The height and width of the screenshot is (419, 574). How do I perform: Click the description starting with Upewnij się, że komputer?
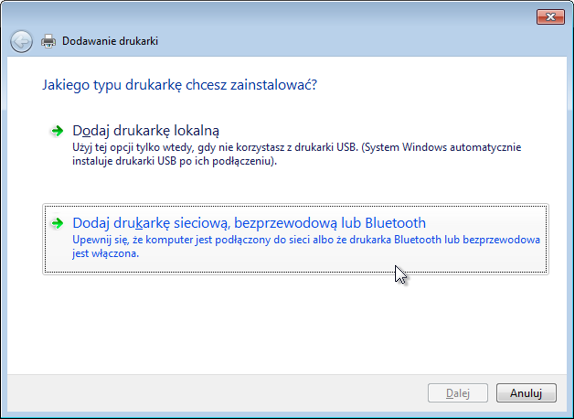click(306, 247)
